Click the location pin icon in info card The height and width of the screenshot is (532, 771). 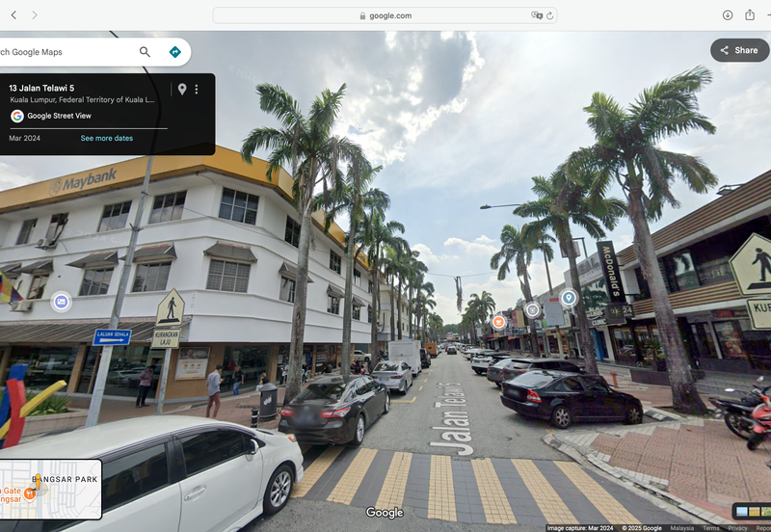coord(182,89)
